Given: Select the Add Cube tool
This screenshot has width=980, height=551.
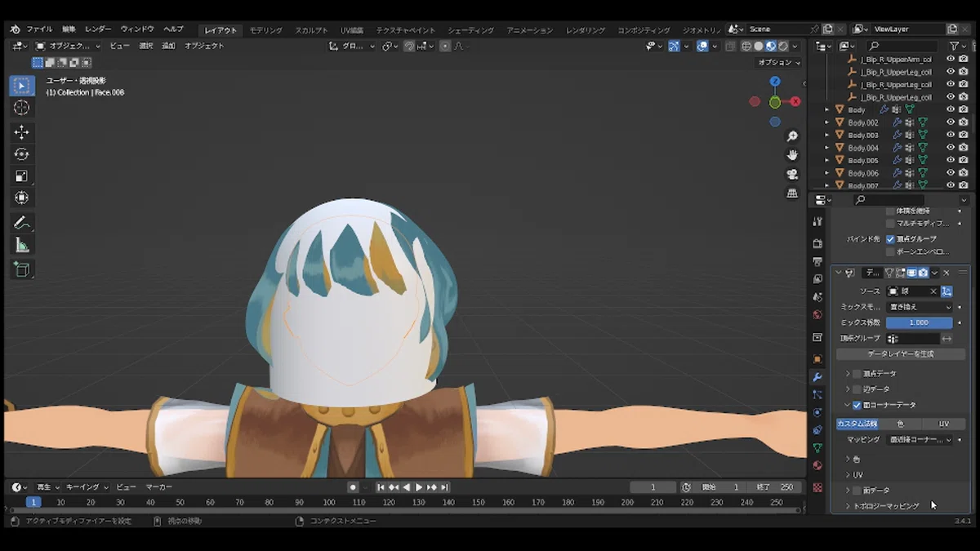Looking at the screenshot, I should (22, 269).
